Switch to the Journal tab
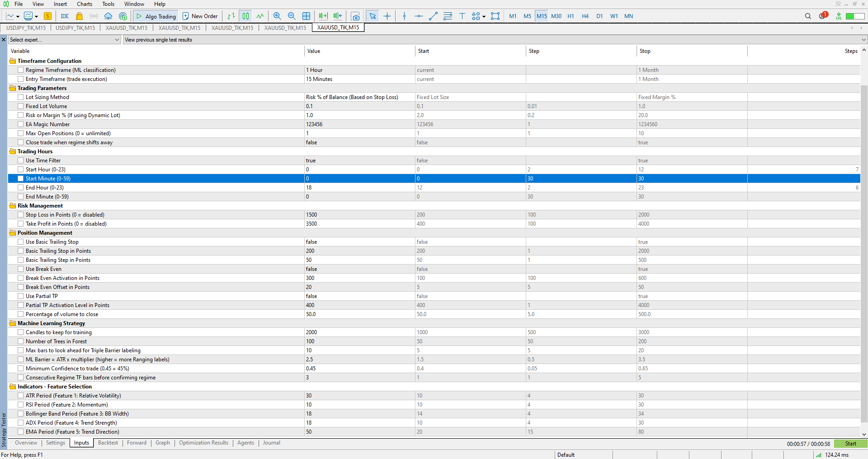This screenshot has height=459, width=868. tap(272, 443)
